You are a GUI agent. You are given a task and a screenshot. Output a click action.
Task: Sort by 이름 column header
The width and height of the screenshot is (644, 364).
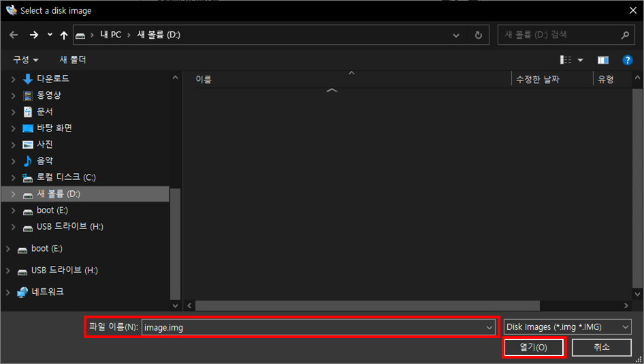coord(204,79)
